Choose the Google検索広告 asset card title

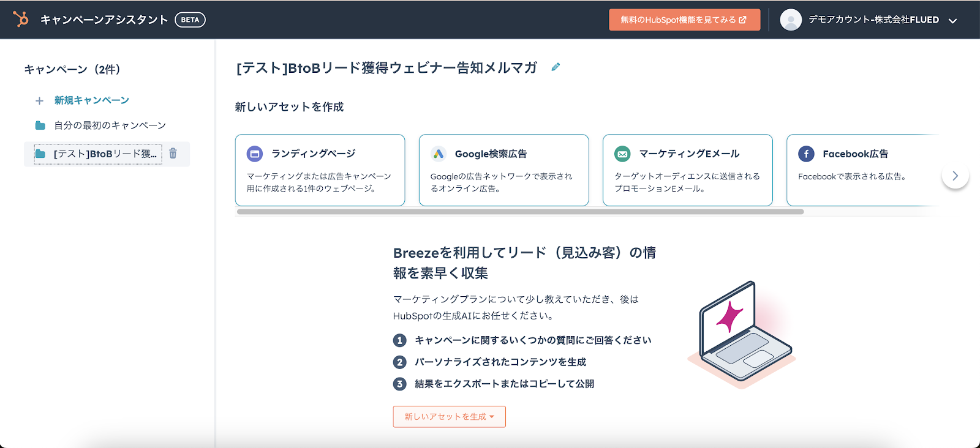coord(491,154)
